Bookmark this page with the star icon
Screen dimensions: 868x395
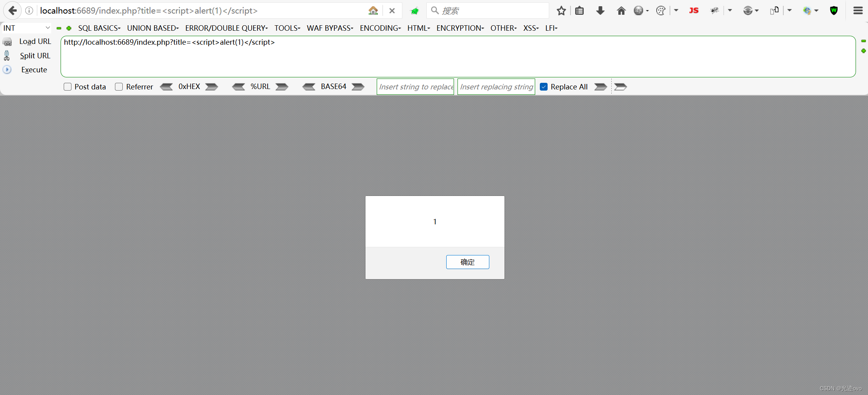561,10
